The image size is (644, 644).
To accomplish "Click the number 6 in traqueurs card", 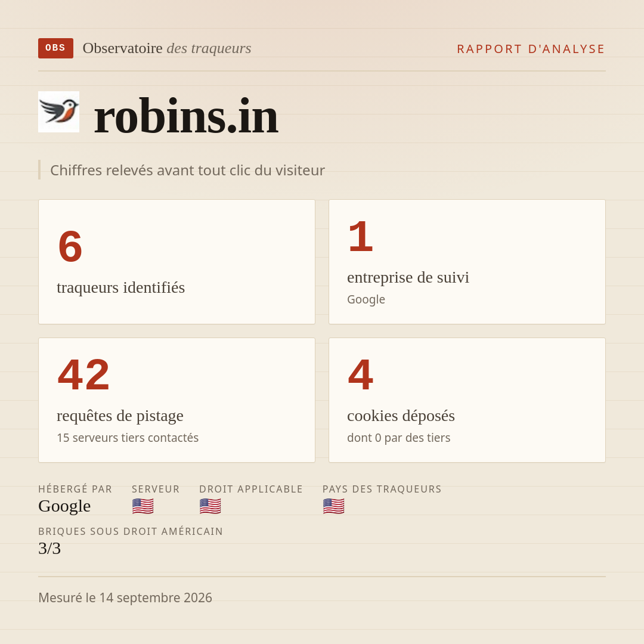I will coord(70,246).
